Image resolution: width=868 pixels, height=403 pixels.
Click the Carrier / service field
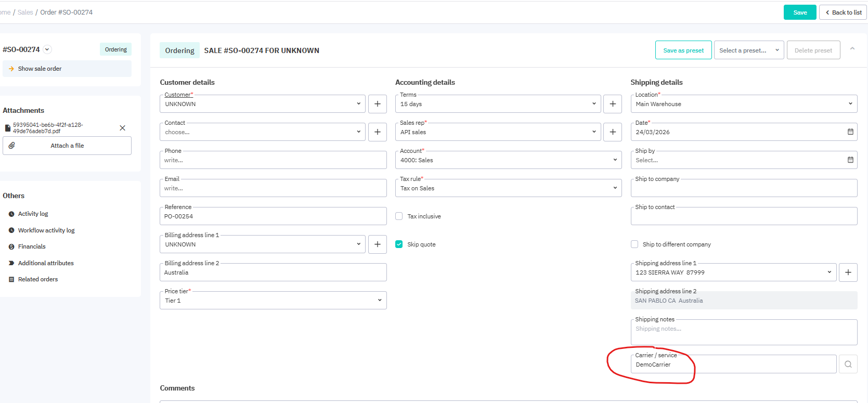[x=734, y=365]
